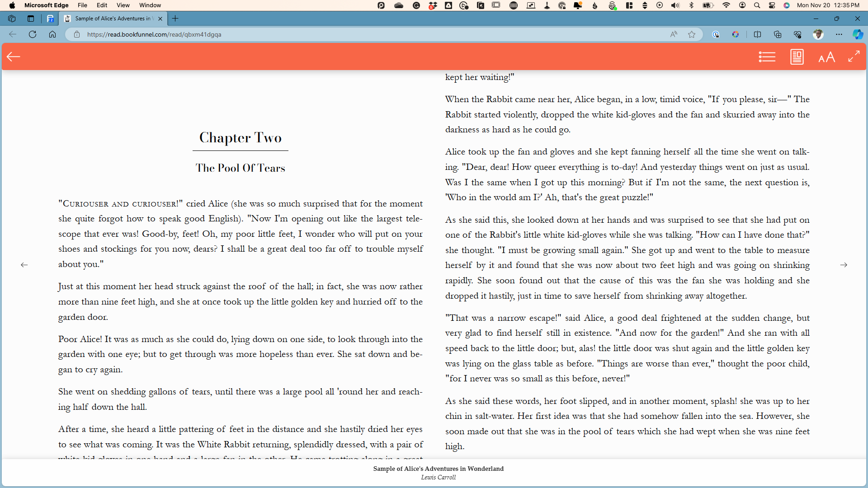Go to the next page arrow
The height and width of the screenshot is (488, 868).
coord(844,265)
